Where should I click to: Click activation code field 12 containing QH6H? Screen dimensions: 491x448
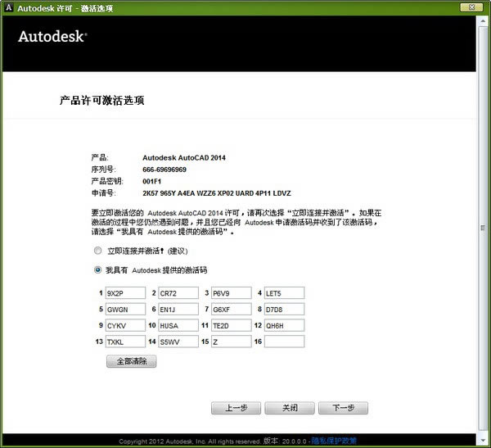pyautogui.click(x=284, y=326)
